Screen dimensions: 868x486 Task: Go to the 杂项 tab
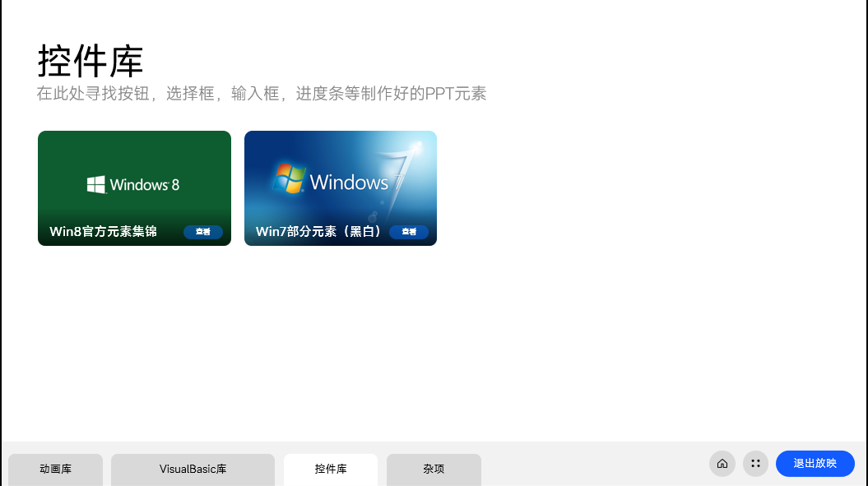click(434, 470)
